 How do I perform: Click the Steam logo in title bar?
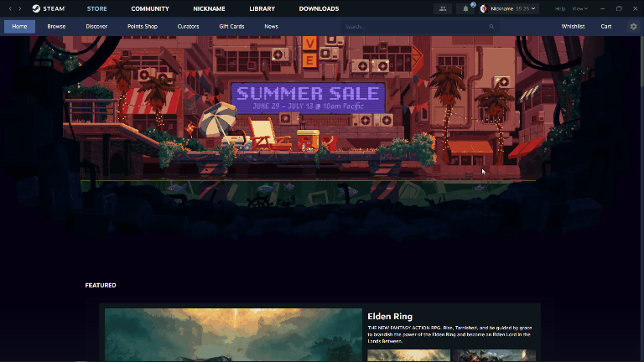point(49,8)
